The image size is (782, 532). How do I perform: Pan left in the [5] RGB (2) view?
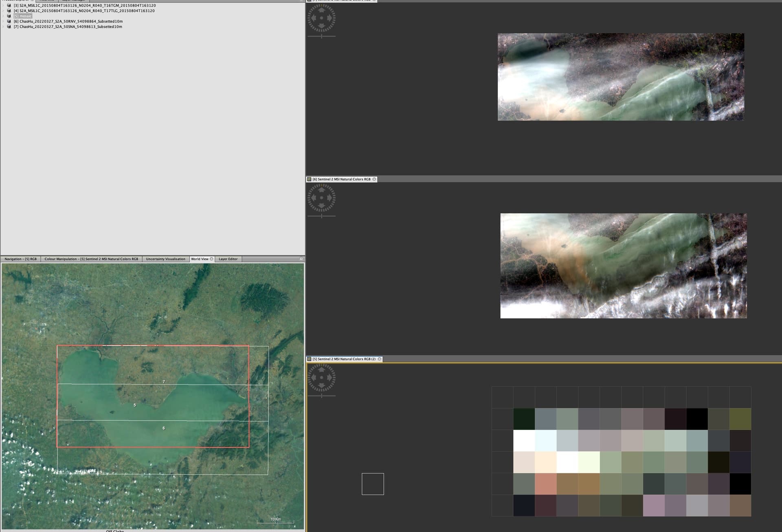coord(313,378)
